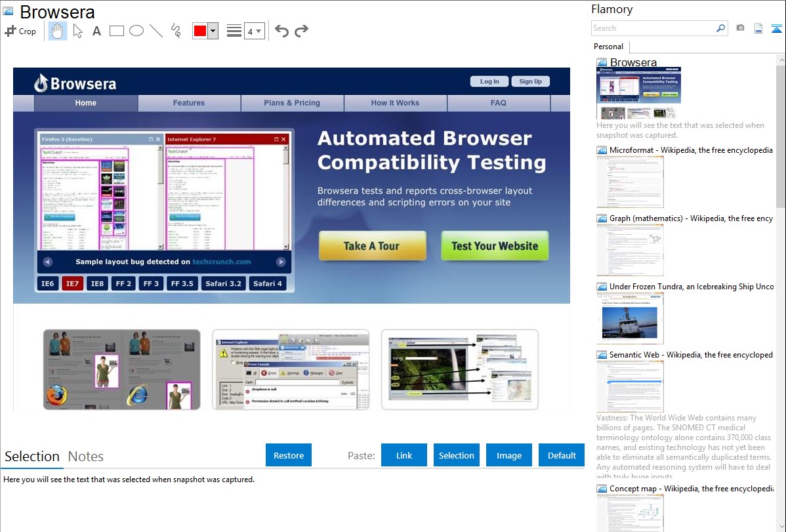Click into the Flamory search field

(x=653, y=28)
